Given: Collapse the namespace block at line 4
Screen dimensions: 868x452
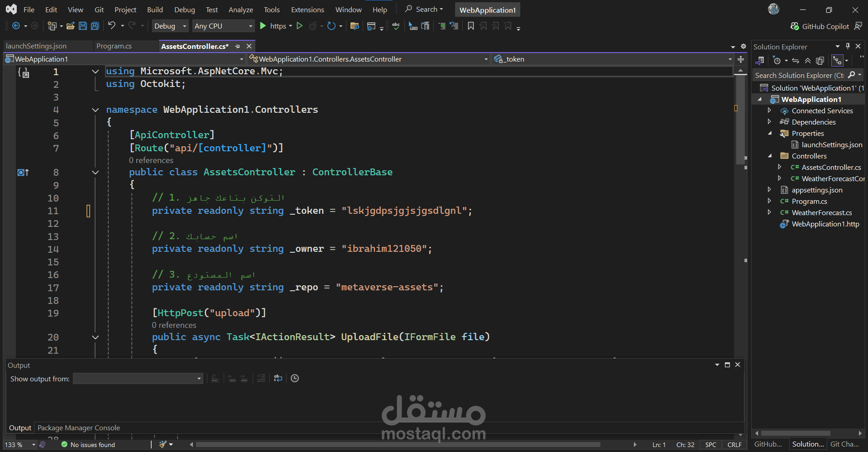Looking at the screenshot, I should (x=95, y=110).
